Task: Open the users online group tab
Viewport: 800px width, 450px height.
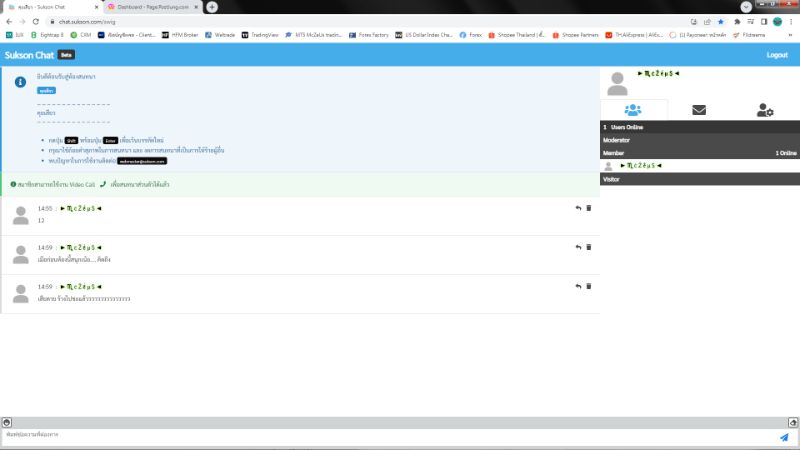Action: pos(633,110)
